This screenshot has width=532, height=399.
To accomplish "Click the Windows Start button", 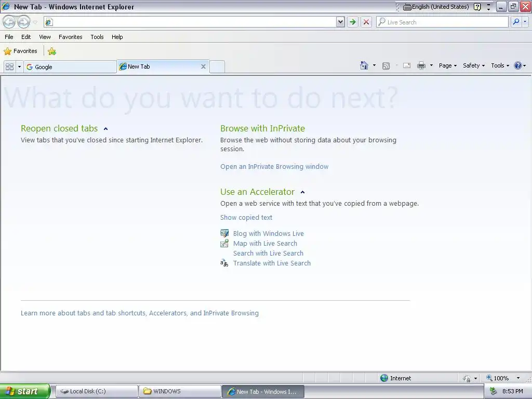I will coord(25,391).
